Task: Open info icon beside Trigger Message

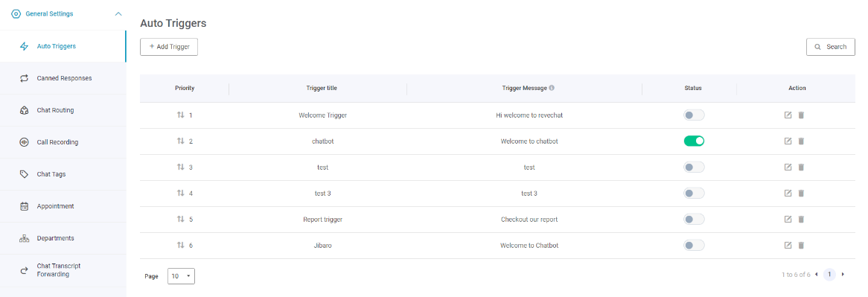Action: 552,88
